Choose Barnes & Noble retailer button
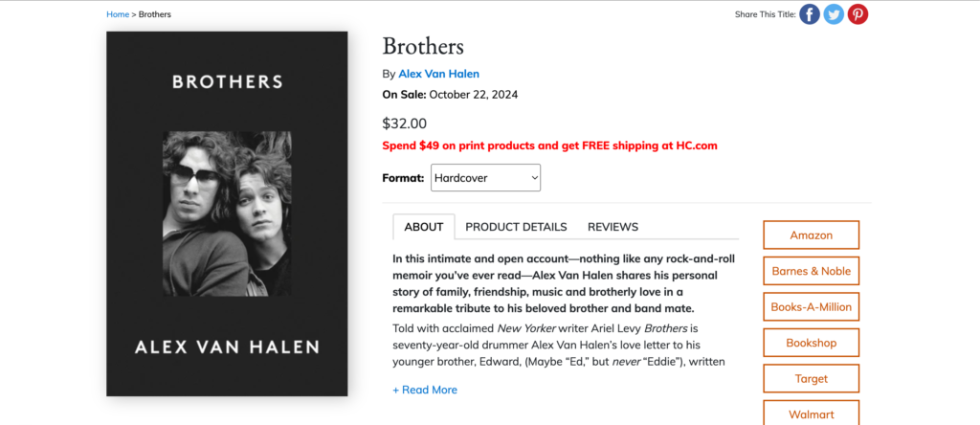This screenshot has width=980, height=425. point(811,271)
